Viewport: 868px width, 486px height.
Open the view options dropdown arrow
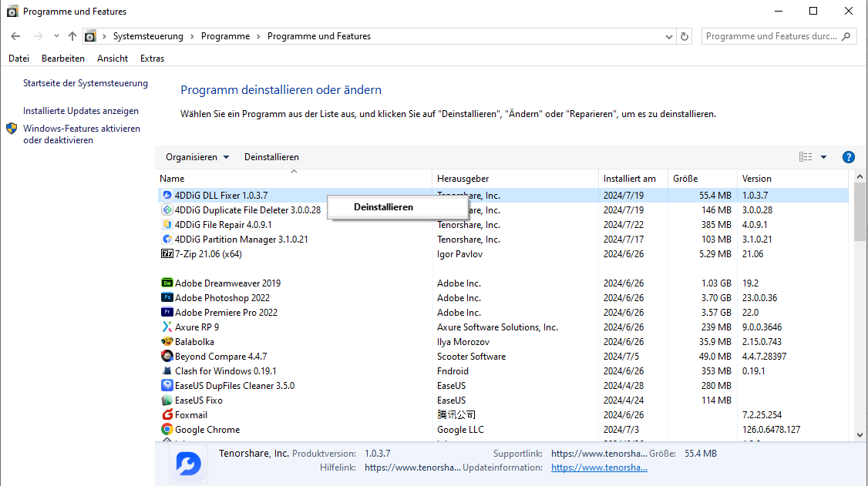point(823,157)
